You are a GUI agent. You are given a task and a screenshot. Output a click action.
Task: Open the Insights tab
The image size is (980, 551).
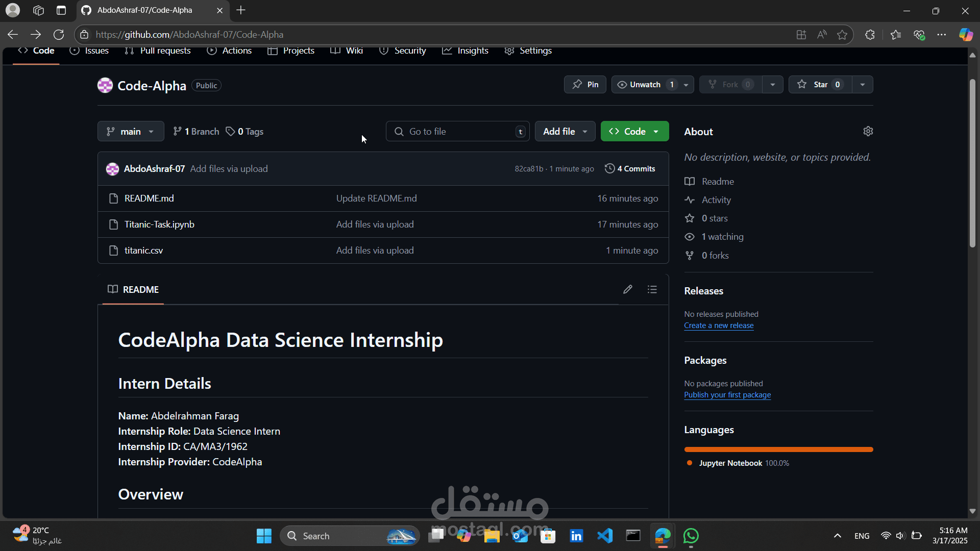coord(465,51)
